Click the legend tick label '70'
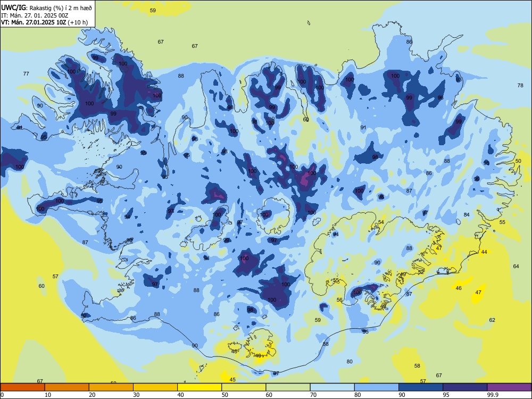The image size is (532, 399). point(313,395)
